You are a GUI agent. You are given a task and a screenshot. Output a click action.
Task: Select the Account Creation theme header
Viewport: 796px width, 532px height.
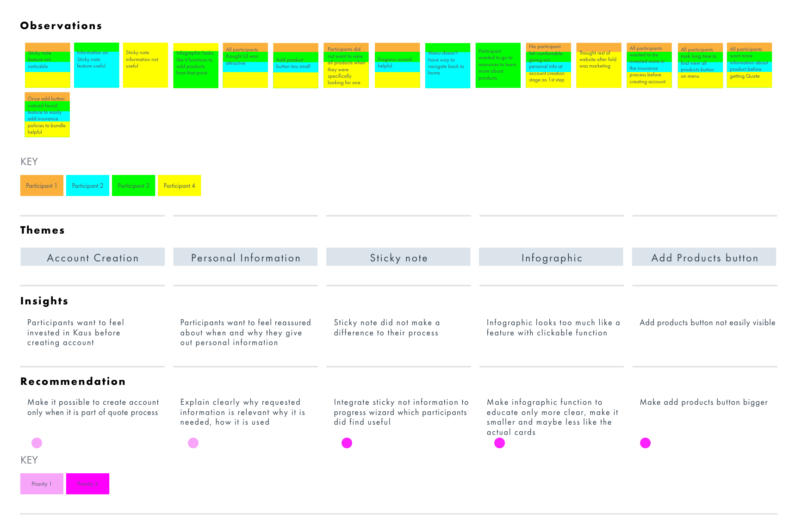tap(93, 257)
